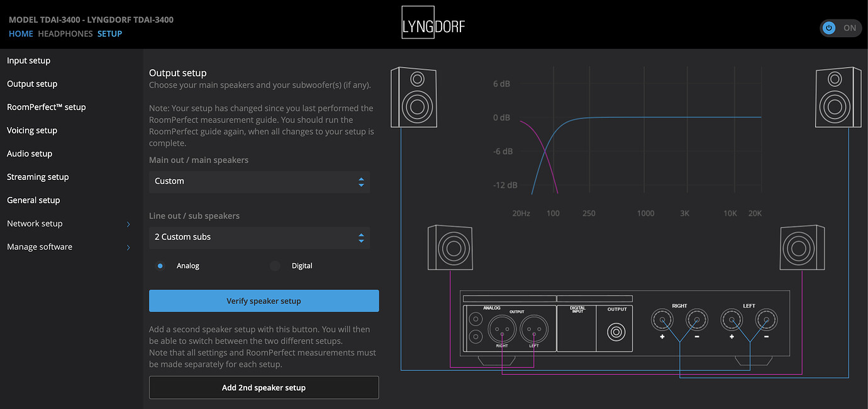Open the HOME tab
Screen dimensions: 868x409
tap(21, 33)
